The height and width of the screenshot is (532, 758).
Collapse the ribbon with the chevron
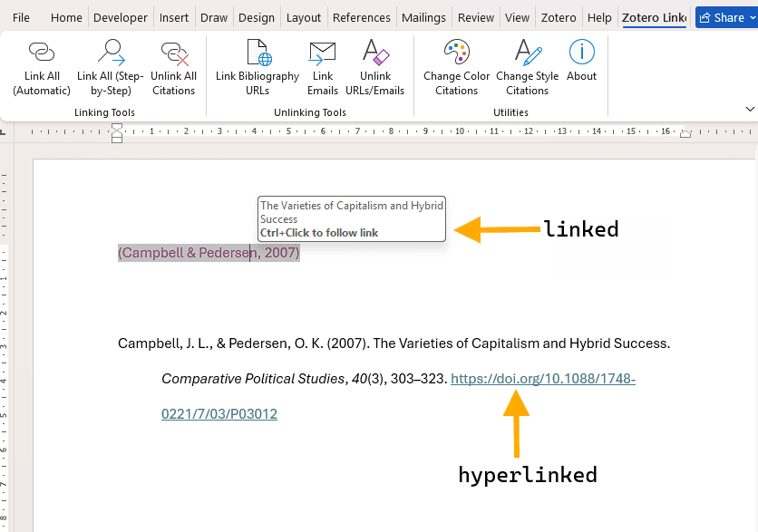click(x=749, y=109)
